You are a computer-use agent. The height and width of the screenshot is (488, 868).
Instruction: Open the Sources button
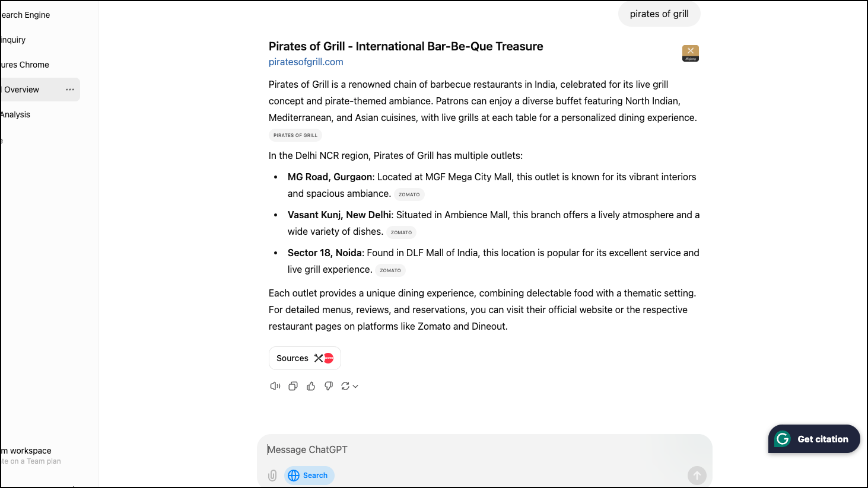[305, 358]
